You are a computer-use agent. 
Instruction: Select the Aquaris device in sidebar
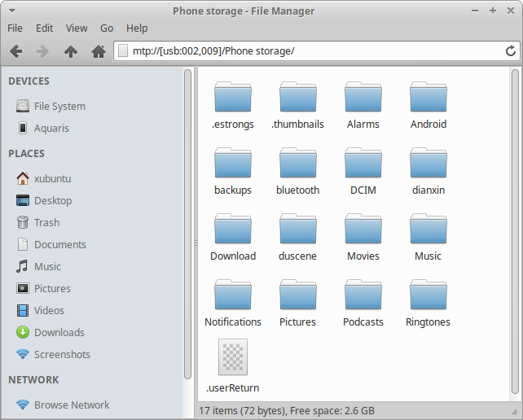coord(51,128)
